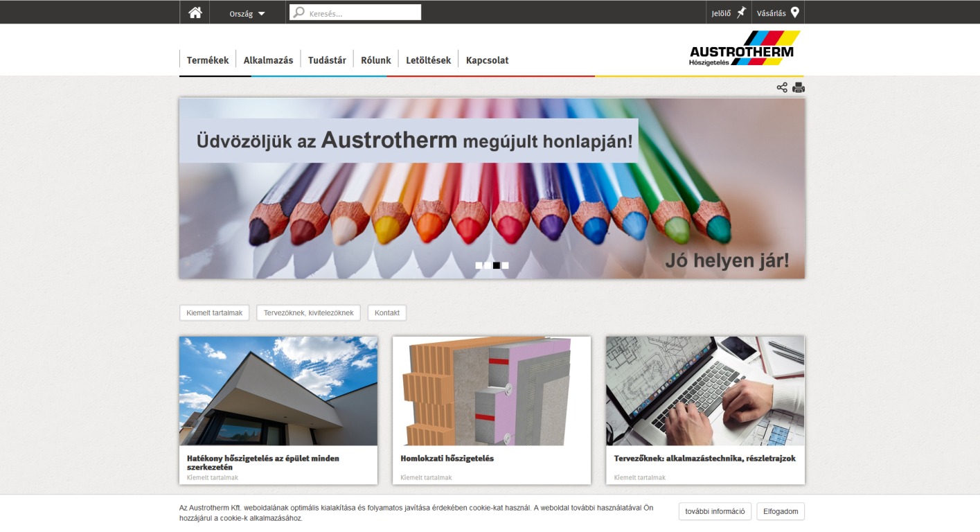Screen dimensions: 980x532
Task: Print the page with printer icon
Action: click(799, 87)
